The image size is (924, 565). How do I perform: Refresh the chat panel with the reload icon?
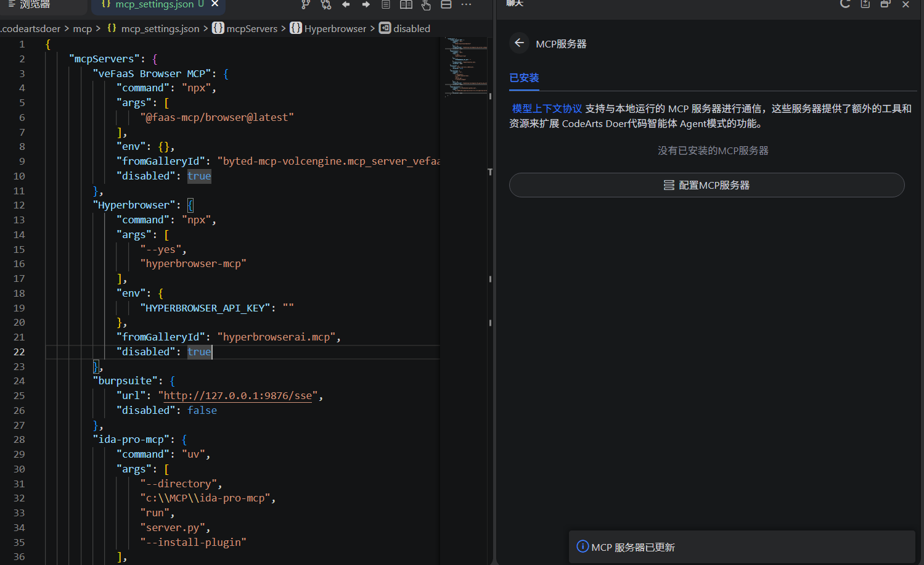coord(845,4)
